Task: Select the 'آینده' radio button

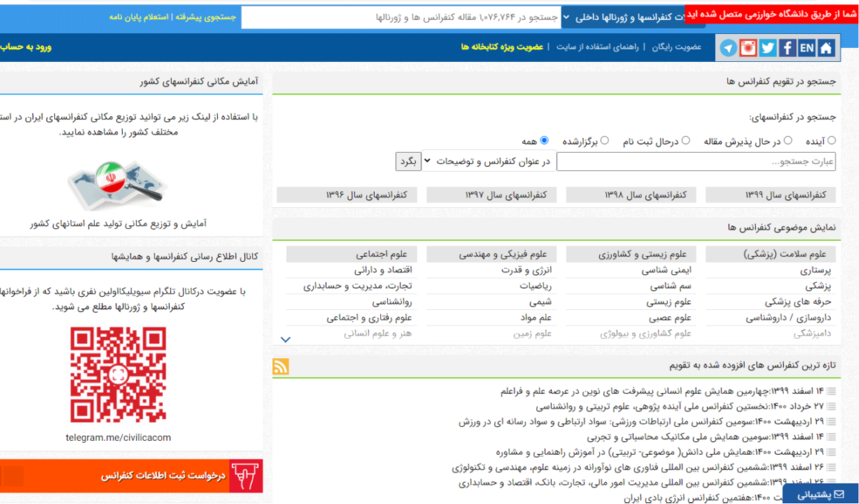Action: coord(832,141)
